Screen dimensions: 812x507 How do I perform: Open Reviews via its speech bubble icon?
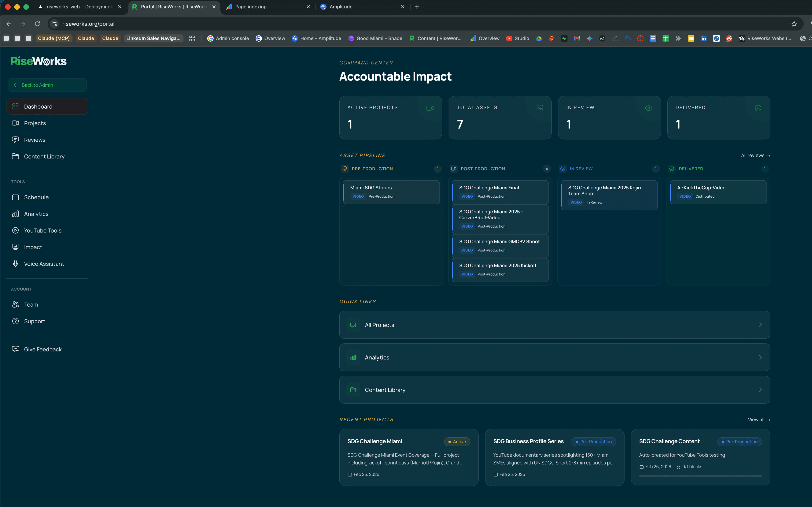click(16, 139)
